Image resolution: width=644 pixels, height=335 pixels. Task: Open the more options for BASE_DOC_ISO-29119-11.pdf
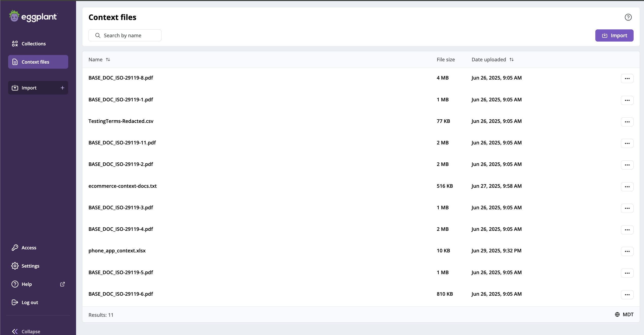627,143
